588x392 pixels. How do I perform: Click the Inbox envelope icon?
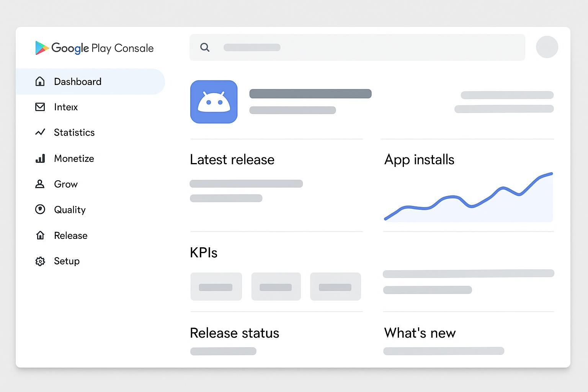(40, 107)
